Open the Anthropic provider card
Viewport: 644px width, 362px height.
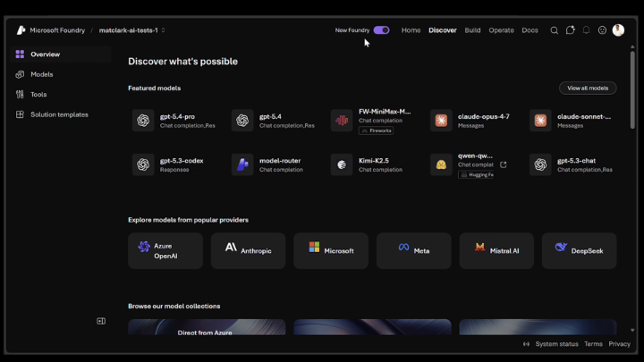click(x=248, y=251)
